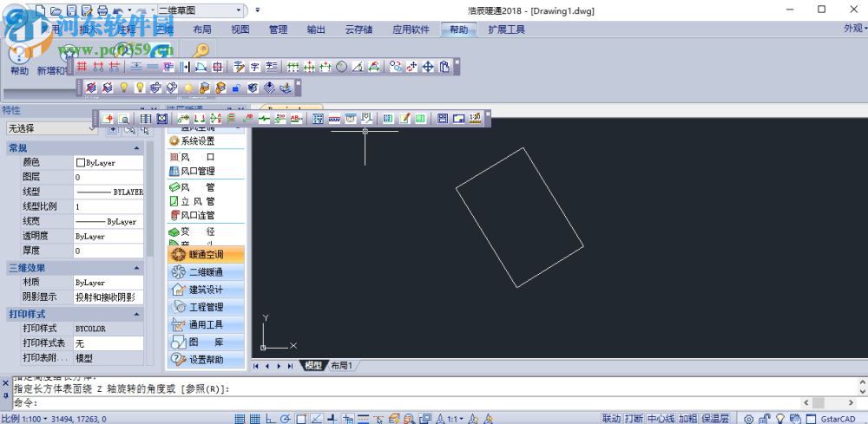Click the command window horizontal scrollbar
Image resolution: width=868 pixels, height=424 pixels.
tap(831, 403)
